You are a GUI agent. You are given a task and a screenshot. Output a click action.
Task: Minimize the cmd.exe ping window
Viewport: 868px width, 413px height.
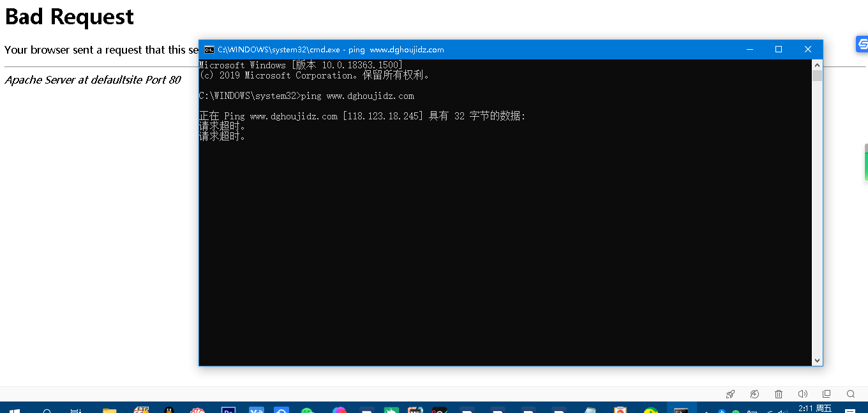click(x=749, y=50)
